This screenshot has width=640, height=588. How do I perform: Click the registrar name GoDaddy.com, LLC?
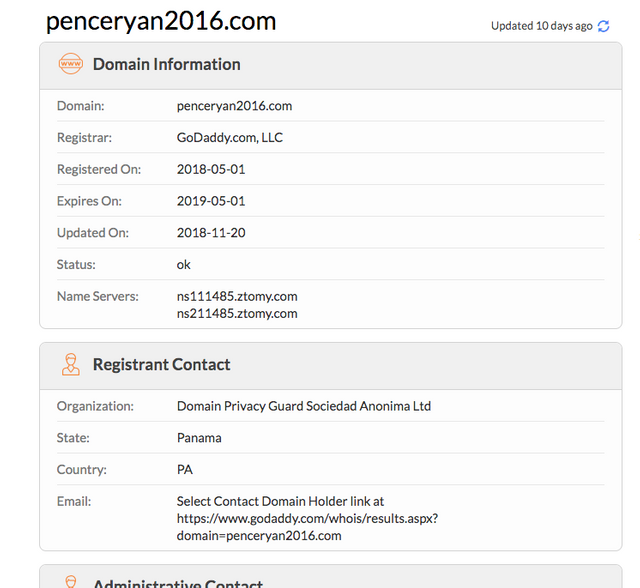(x=230, y=137)
